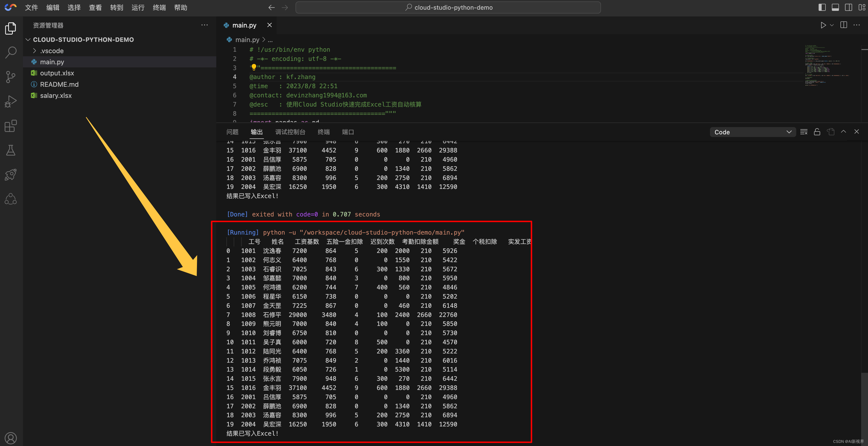Open the Extensions view
This screenshot has height=446, width=868.
click(11, 126)
